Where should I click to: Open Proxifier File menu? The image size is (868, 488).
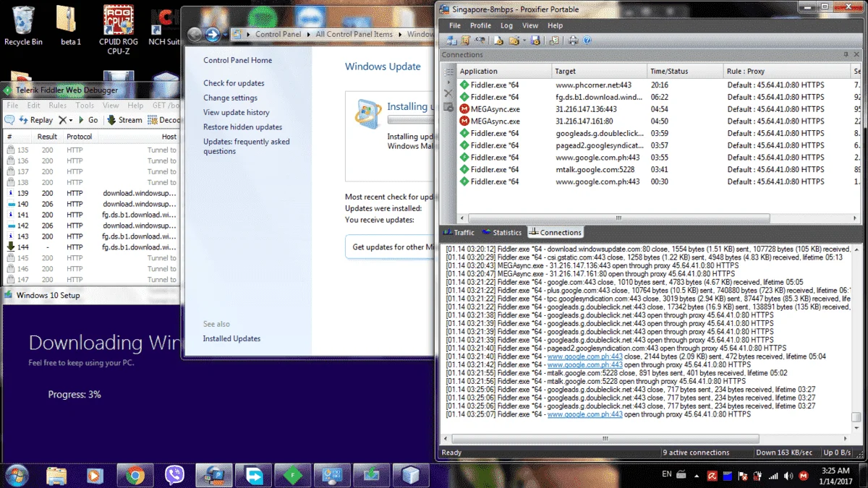455,25
